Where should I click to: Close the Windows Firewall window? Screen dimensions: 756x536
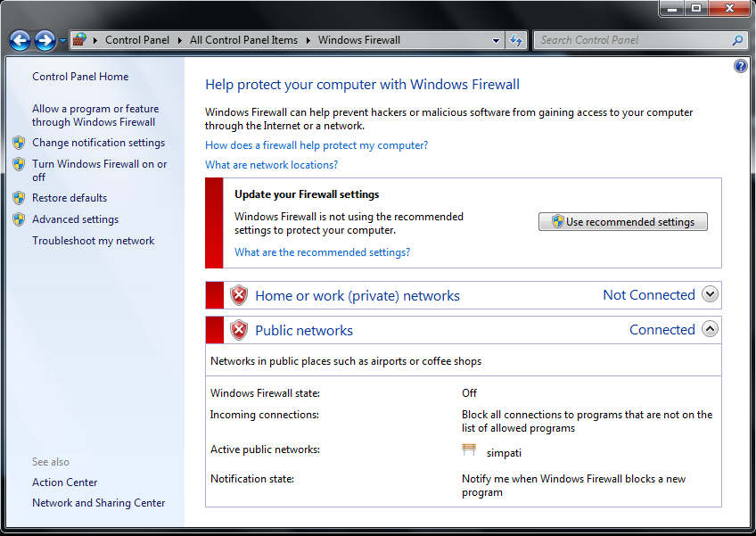tap(729, 8)
